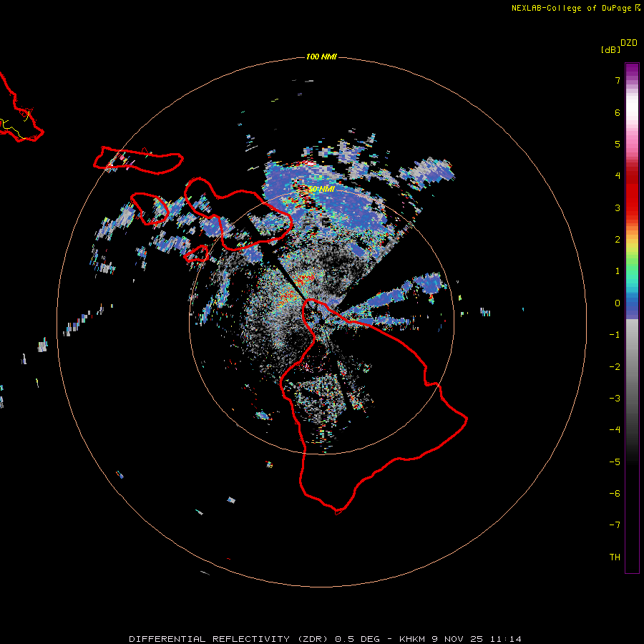644x644 pixels.
Task: Click the 0 value on the color scale
Action: (x=618, y=303)
